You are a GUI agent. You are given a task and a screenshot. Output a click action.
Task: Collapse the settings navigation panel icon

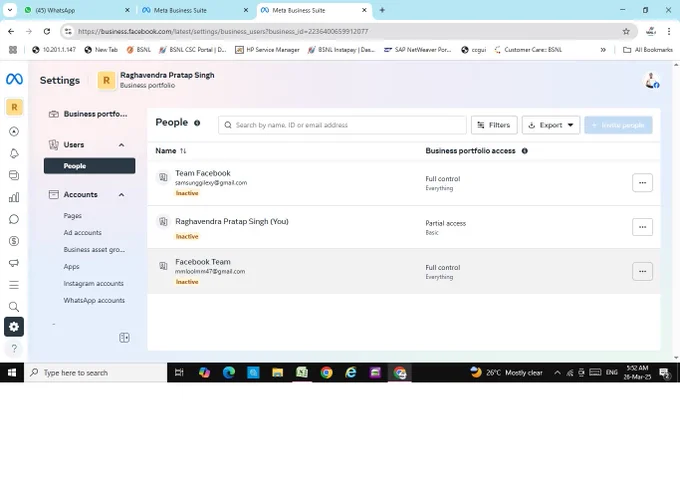124,338
